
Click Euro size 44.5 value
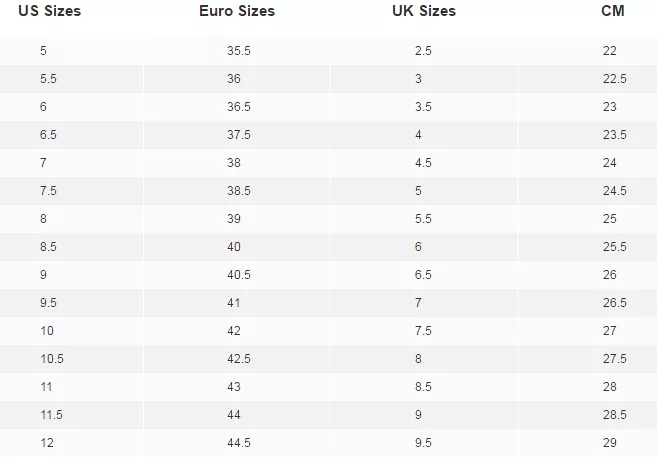[239, 443]
